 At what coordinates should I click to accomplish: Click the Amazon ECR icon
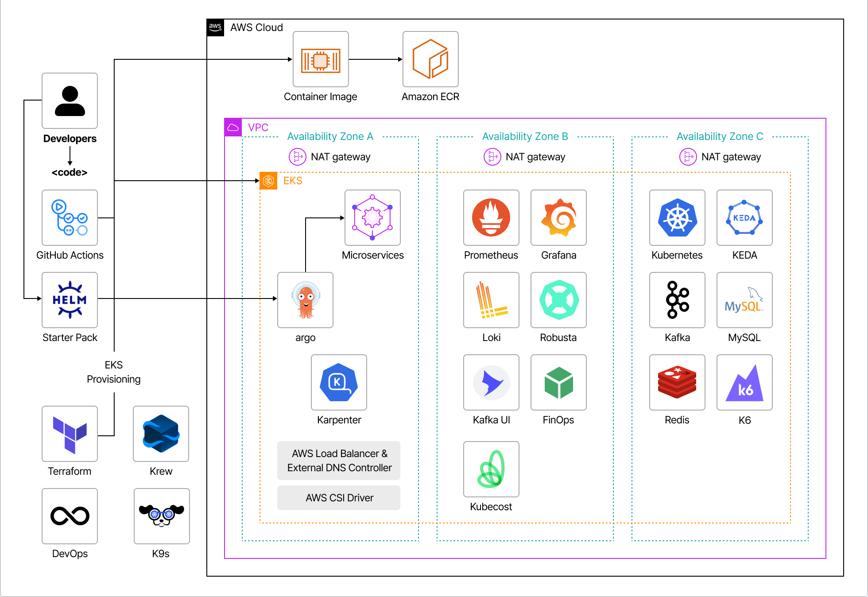pos(430,59)
